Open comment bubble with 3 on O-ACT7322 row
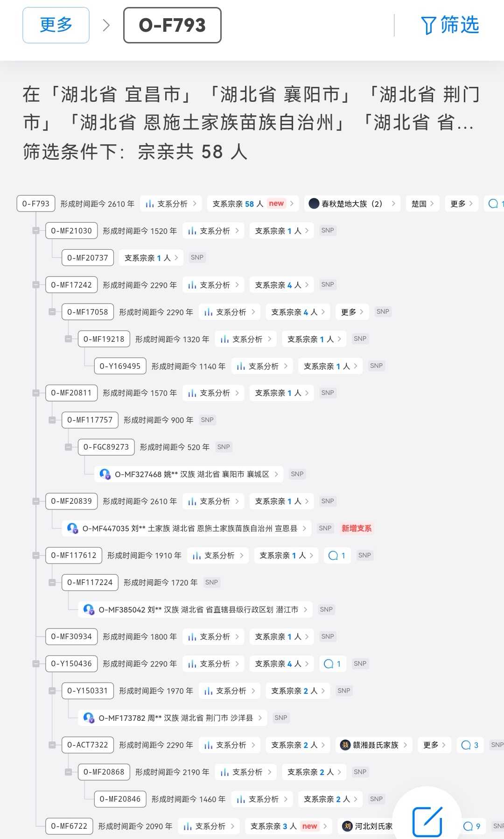 tap(469, 745)
